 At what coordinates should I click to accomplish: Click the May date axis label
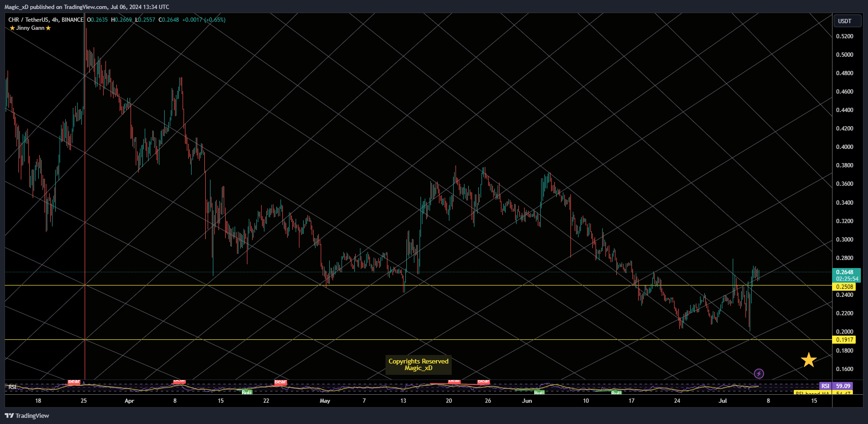pyautogui.click(x=325, y=401)
